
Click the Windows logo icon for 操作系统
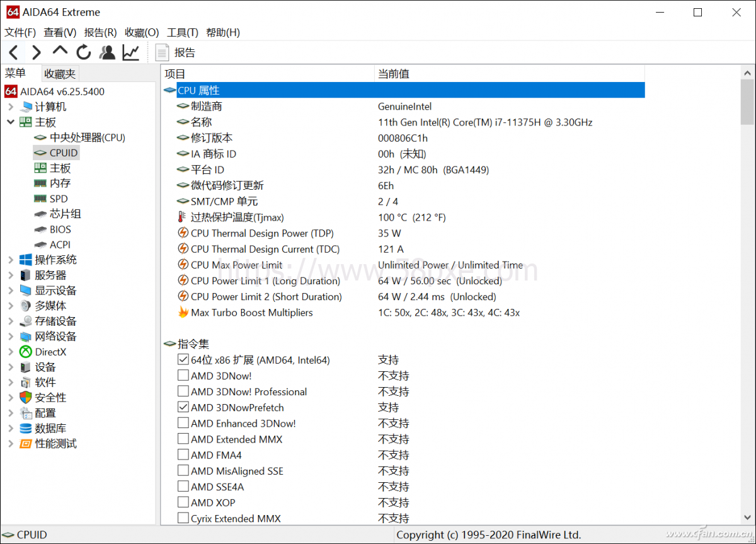tap(26, 260)
